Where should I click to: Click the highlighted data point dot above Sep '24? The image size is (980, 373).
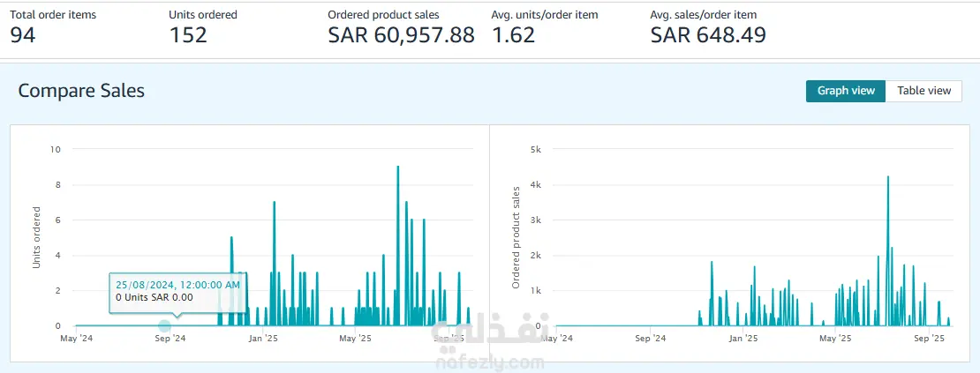(165, 325)
